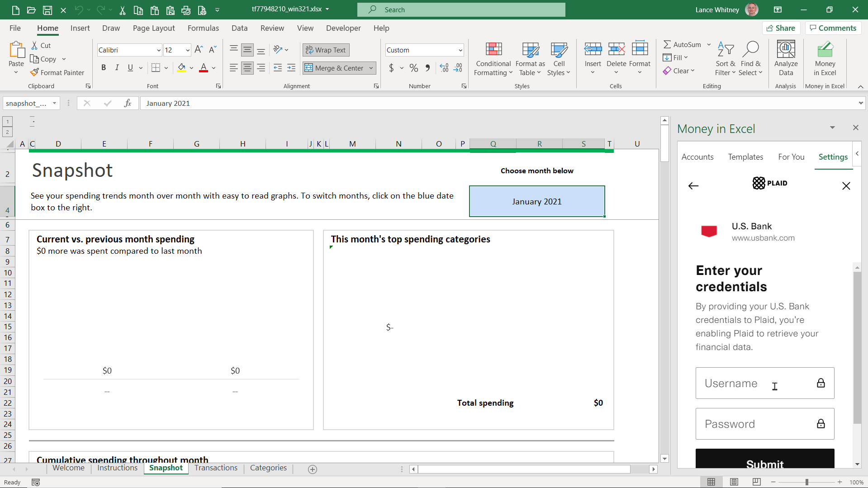Open number format Custom dropdown
Screen dimensions: 868x488
[x=460, y=50]
